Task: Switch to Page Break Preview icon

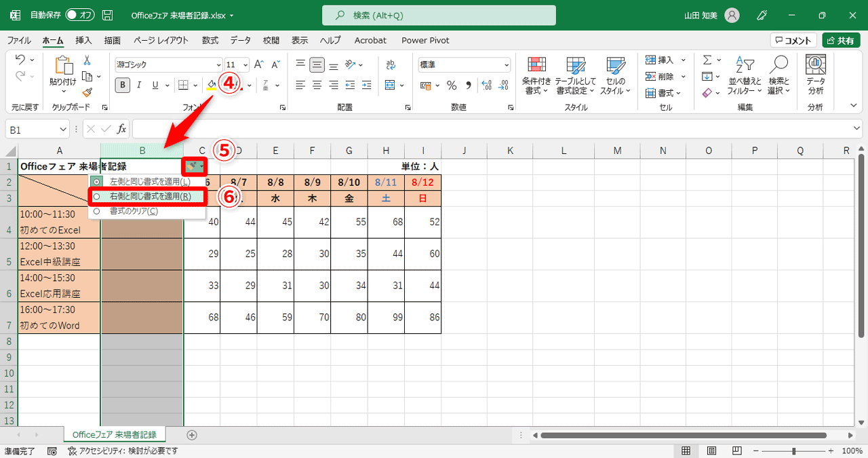Action: click(x=736, y=451)
